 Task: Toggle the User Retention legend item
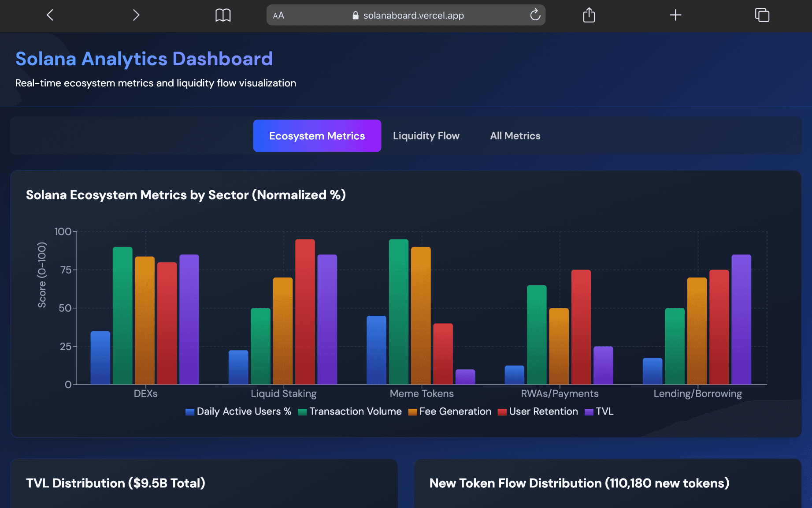click(x=538, y=411)
